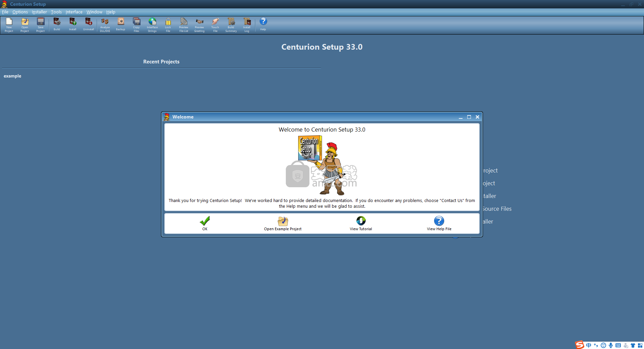Close the Welcome dialog

pos(477,117)
